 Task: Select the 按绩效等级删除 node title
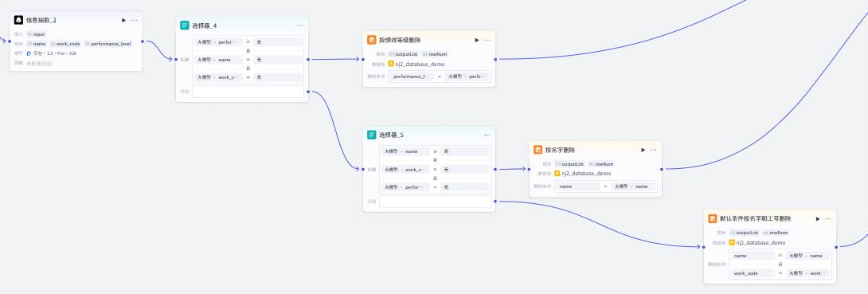tap(400, 40)
